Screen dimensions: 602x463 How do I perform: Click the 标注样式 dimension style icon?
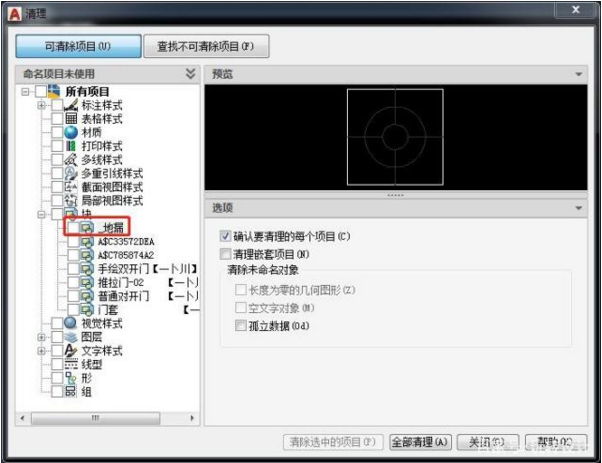(71, 105)
